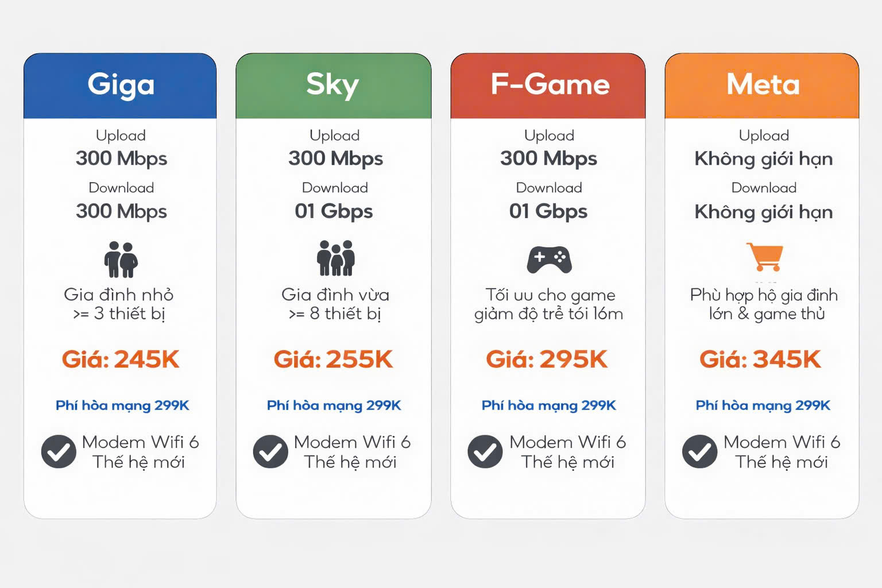The image size is (882, 588).
Task: Select the red F-Game plan header
Action: (548, 86)
